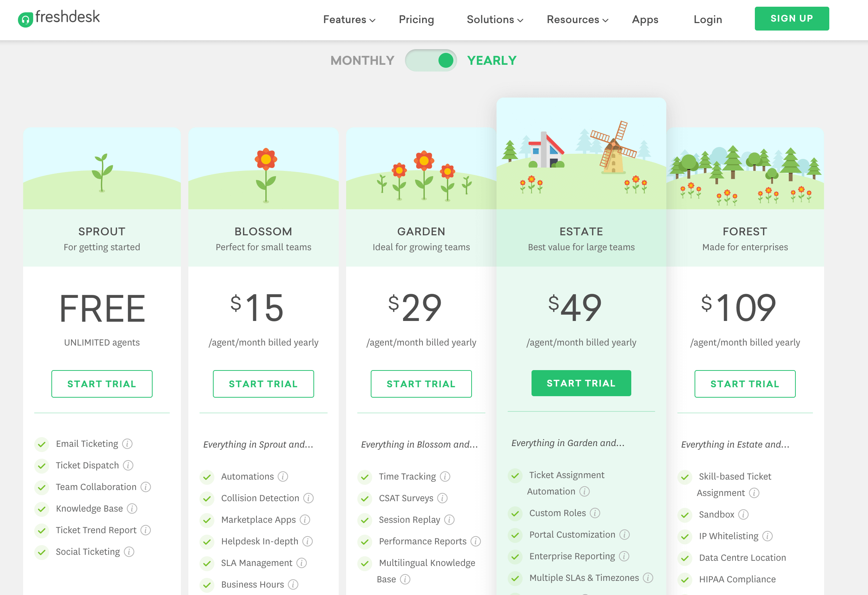Open info icon for Ticket Trend Report
The height and width of the screenshot is (595, 868).
coord(146,530)
